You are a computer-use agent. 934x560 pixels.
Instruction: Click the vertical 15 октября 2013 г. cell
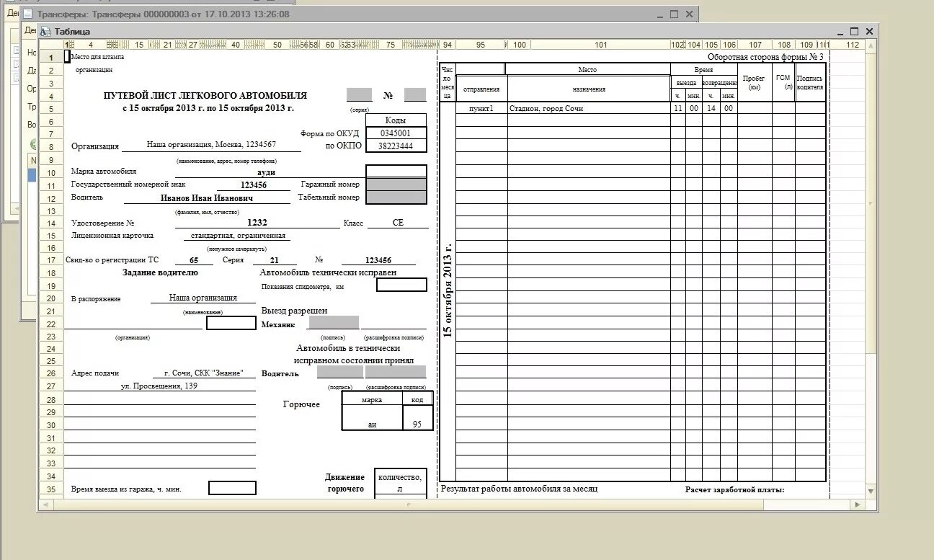click(x=447, y=291)
